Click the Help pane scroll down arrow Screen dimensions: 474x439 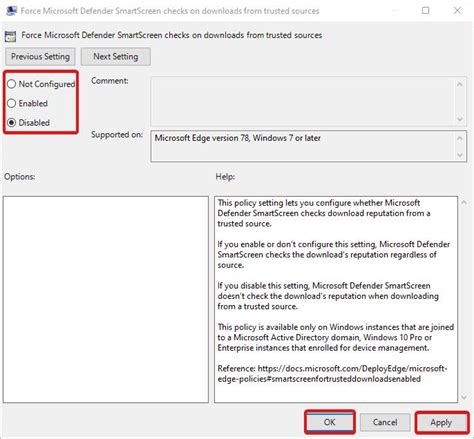464,397
